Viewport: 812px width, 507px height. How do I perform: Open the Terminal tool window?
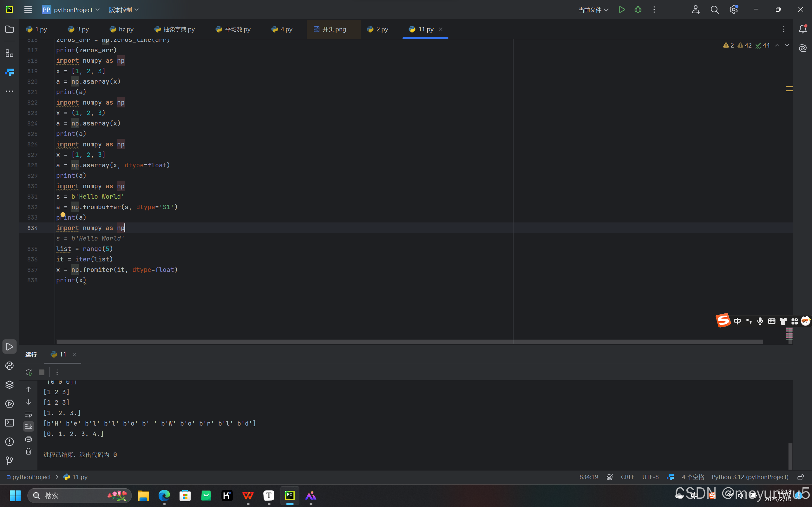(x=10, y=423)
